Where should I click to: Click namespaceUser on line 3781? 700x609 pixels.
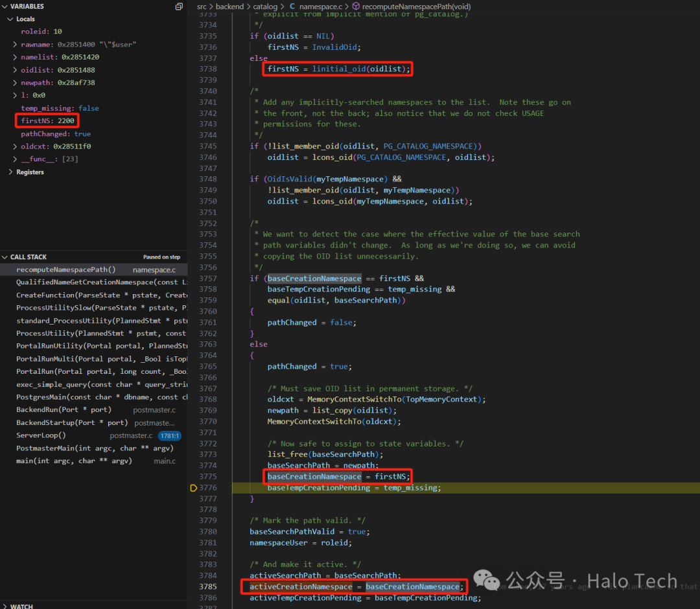[x=279, y=542]
